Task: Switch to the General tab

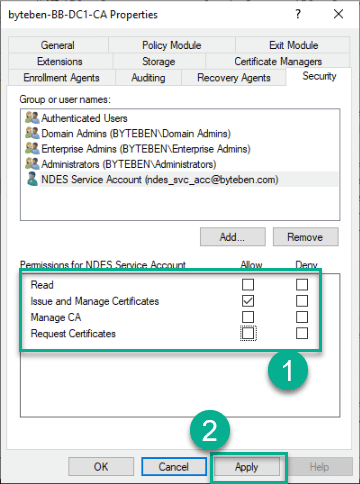Action: click(58, 45)
